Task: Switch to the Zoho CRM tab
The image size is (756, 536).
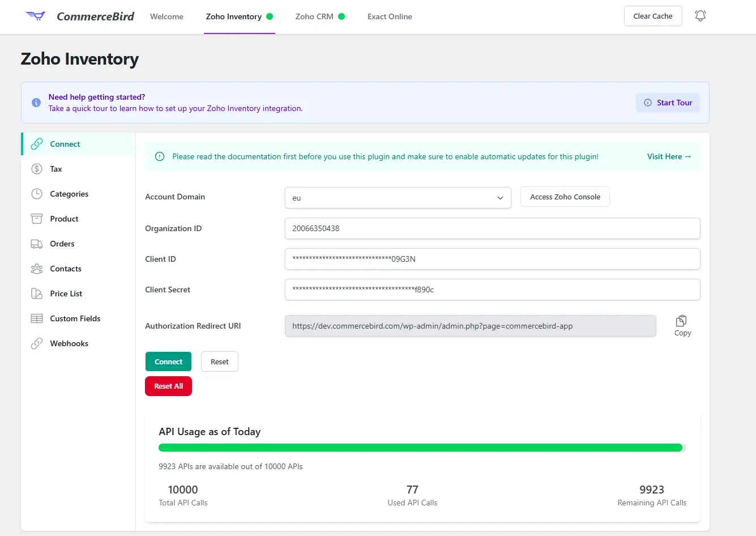Action: click(x=315, y=16)
